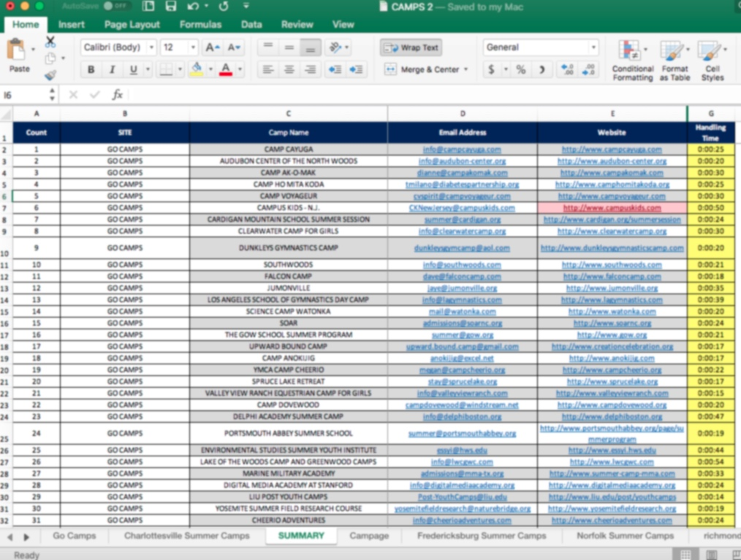Cut selection with scissors icon
This screenshot has height=560, width=741.
pyautogui.click(x=50, y=42)
